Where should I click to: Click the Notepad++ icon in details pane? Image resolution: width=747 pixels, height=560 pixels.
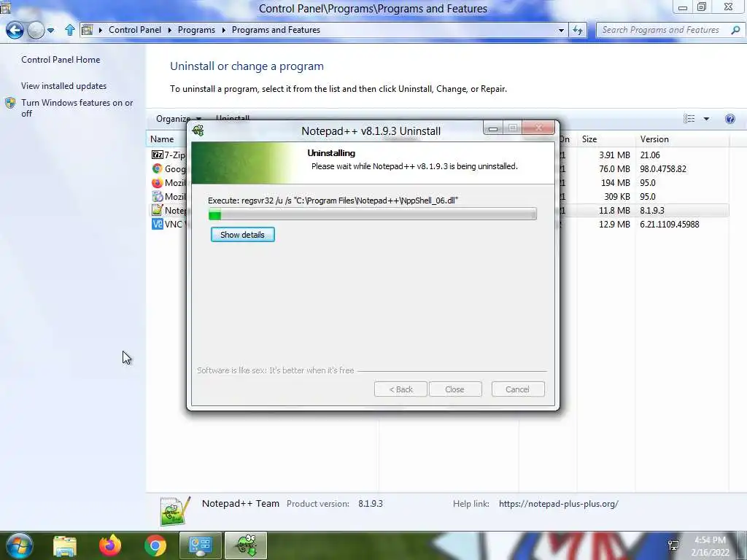pyautogui.click(x=175, y=511)
